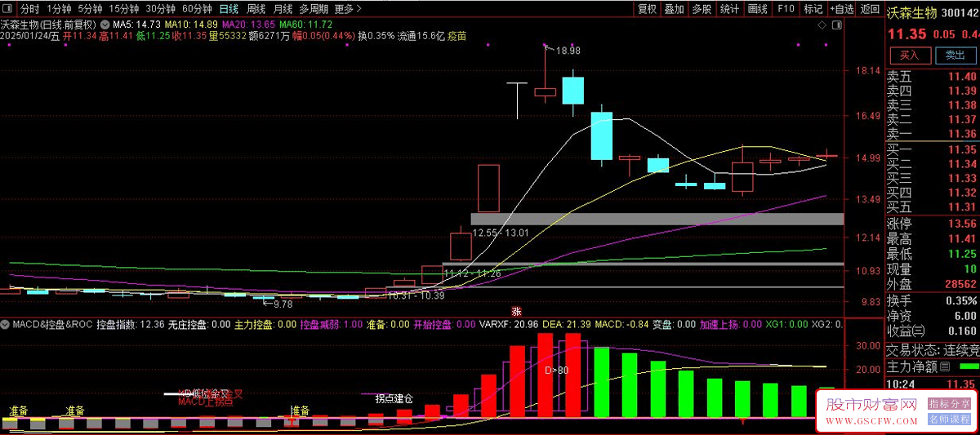Image resolution: width=980 pixels, height=435 pixels.
Task: Click the 拐点建仓 signal label
Action: (x=394, y=399)
